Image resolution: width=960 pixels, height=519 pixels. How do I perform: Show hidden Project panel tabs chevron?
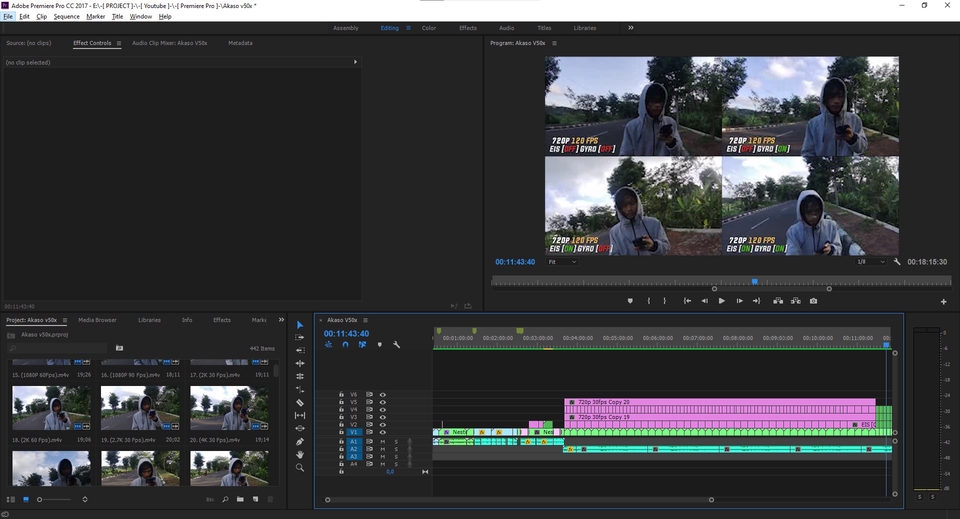[281, 319]
